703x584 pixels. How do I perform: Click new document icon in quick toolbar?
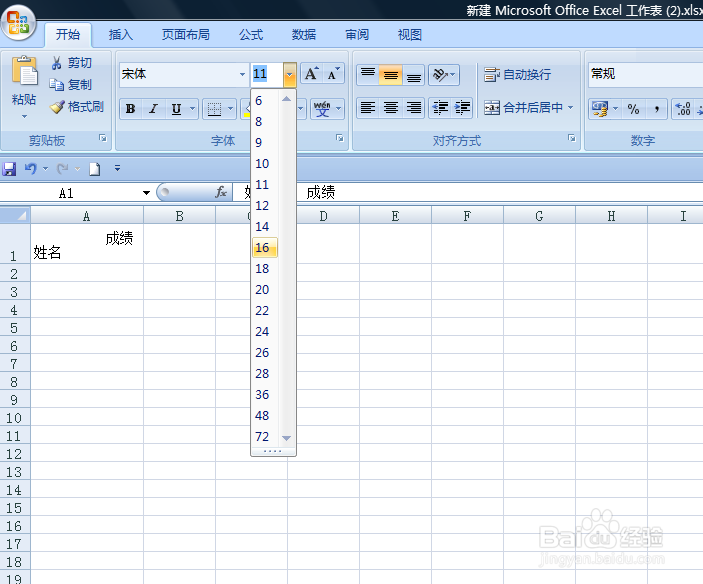click(95, 169)
